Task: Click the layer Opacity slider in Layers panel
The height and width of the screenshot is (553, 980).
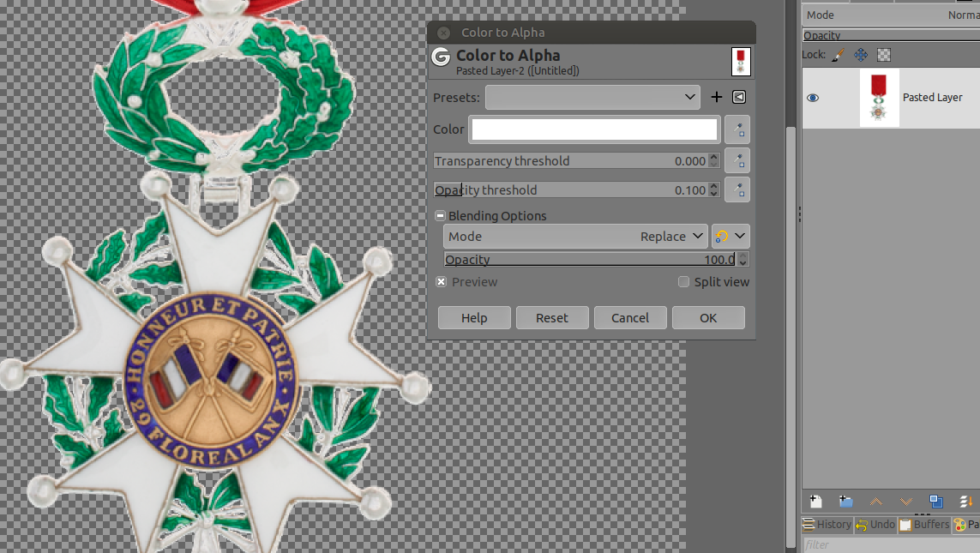Action: click(x=891, y=36)
